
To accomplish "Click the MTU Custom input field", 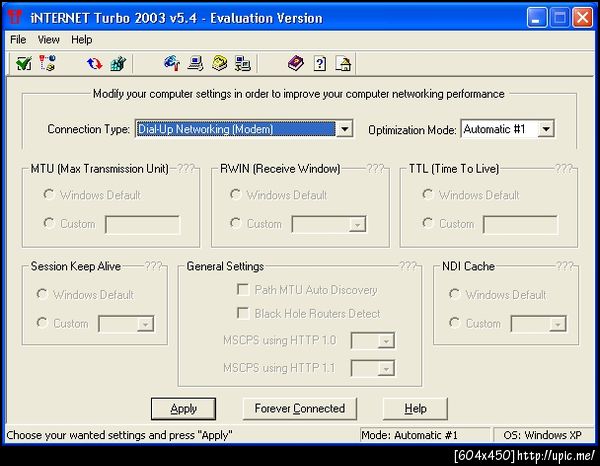I will (142, 224).
